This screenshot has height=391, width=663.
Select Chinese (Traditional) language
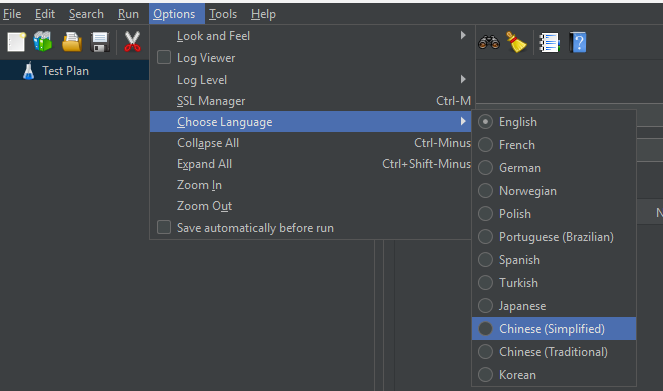point(553,352)
